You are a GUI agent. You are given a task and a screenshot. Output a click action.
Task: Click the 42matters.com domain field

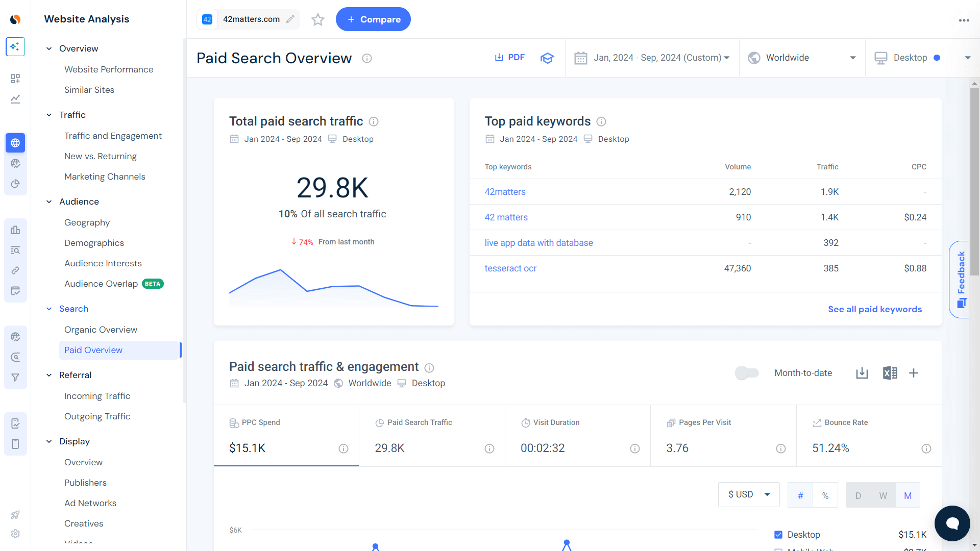coord(249,19)
